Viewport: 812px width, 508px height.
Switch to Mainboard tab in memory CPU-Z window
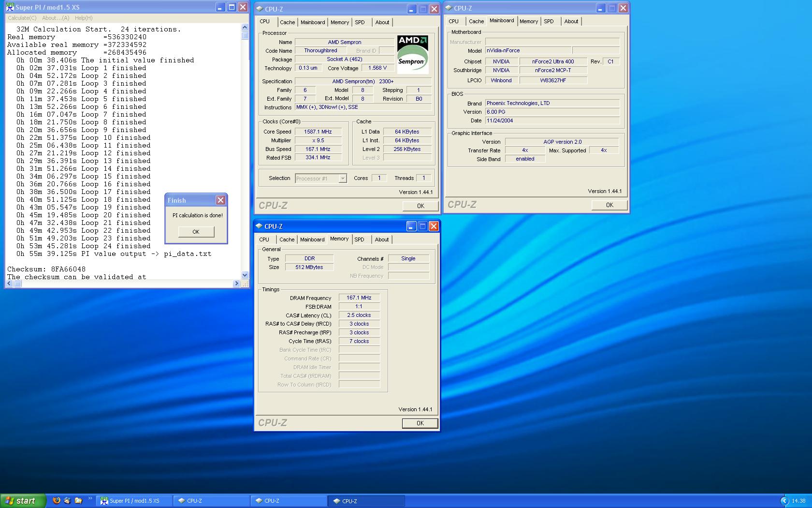312,239
